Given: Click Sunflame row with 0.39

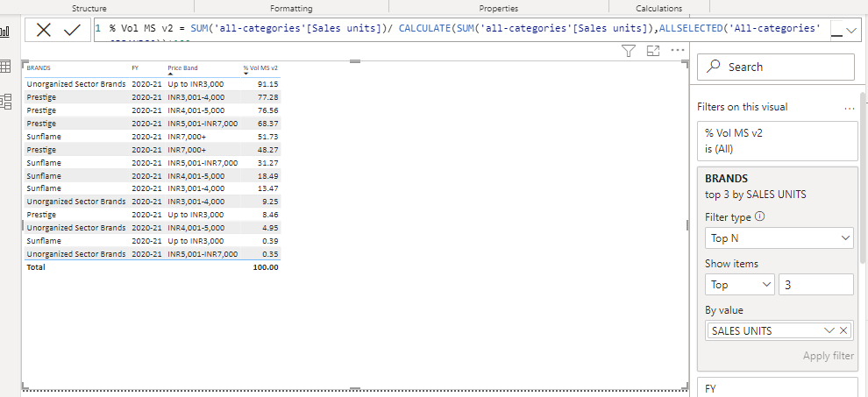Looking at the screenshot, I should pos(153,241).
